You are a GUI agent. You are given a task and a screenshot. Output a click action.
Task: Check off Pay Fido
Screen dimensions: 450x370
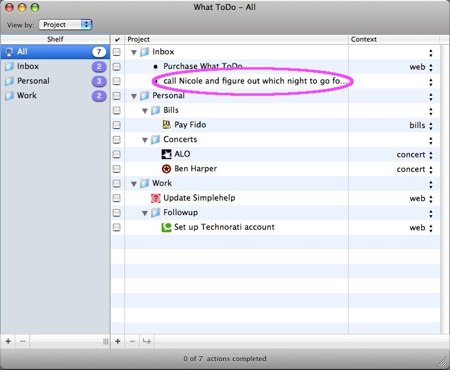117,125
